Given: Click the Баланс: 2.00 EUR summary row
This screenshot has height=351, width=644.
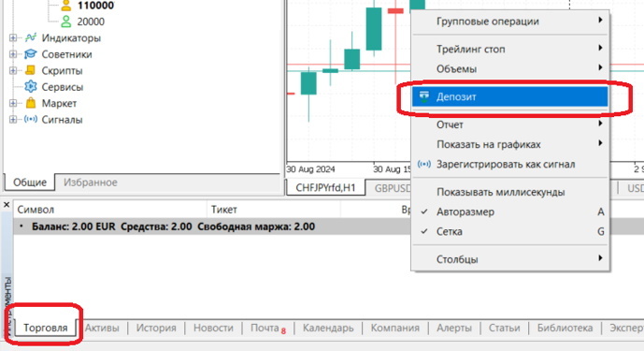Looking at the screenshot, I should [212, 227].
